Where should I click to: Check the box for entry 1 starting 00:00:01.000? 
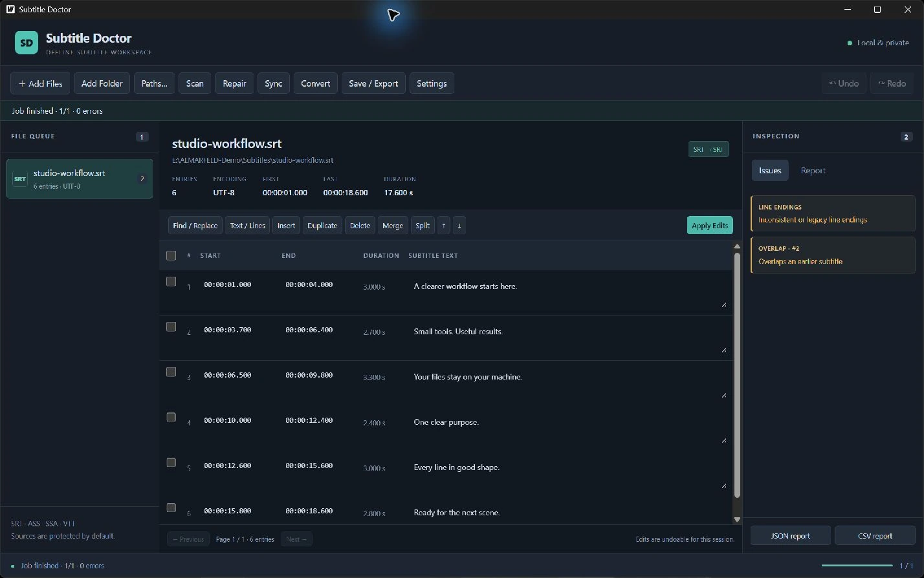(171, 281)
